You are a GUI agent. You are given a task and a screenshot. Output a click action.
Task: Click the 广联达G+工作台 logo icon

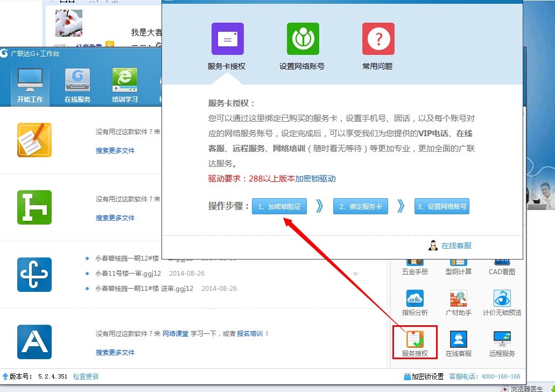pos(4,53)
